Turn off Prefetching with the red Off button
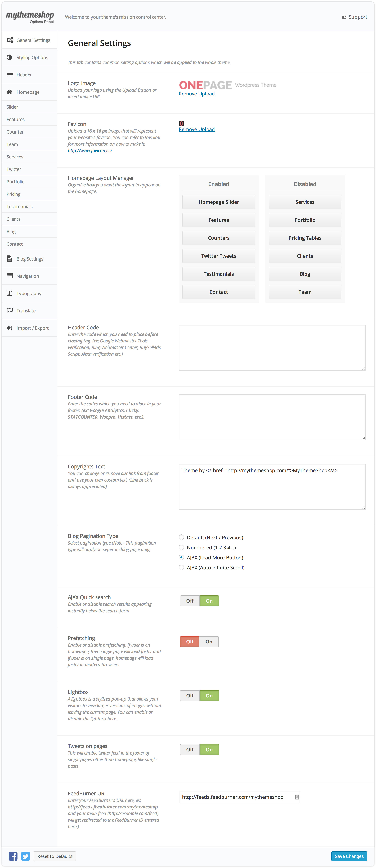The width and height of the screenshot is (376, 868). (x=190, y=642)
